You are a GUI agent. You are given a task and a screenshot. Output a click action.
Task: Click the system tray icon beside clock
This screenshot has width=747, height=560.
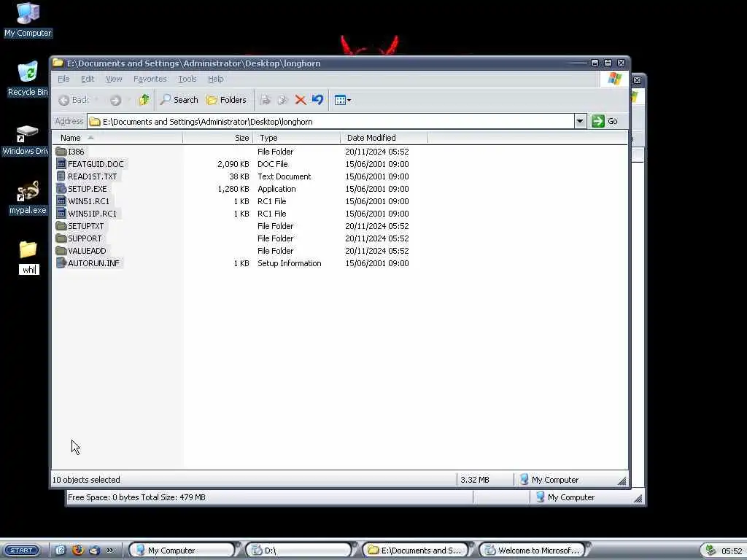click(711, 550)
